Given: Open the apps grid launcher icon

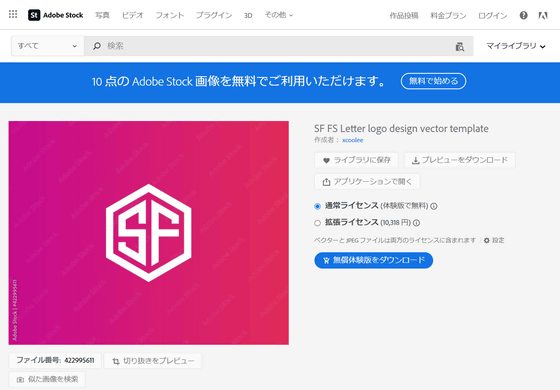Looking at the screenshot, I should (x=13, y=14).
